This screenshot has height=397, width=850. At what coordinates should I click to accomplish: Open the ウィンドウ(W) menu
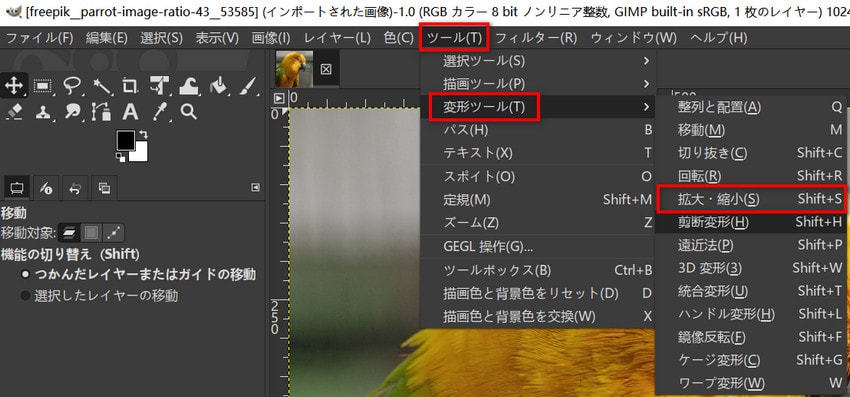pyautogui.click(x=634, y=38)
